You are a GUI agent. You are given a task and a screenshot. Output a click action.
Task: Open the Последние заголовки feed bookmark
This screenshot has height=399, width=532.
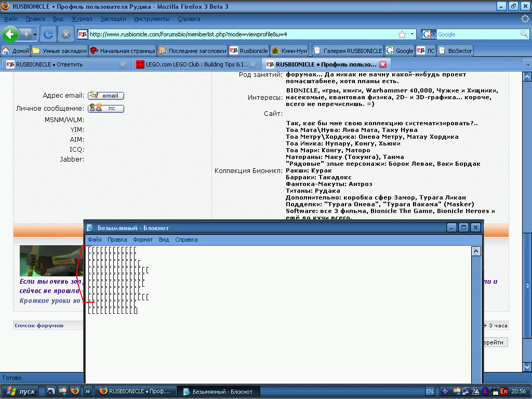tap(192, 51)
